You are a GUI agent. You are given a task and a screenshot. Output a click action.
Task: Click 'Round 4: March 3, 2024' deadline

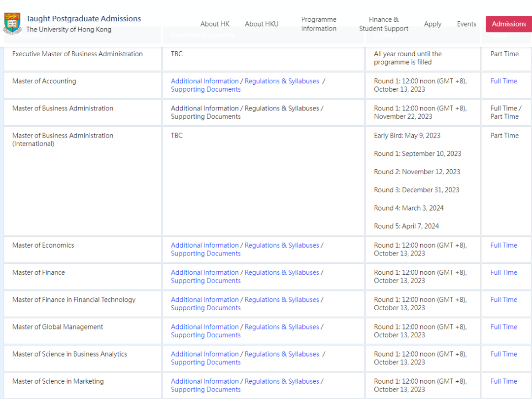pyautogui.click(x=409, y=208)
